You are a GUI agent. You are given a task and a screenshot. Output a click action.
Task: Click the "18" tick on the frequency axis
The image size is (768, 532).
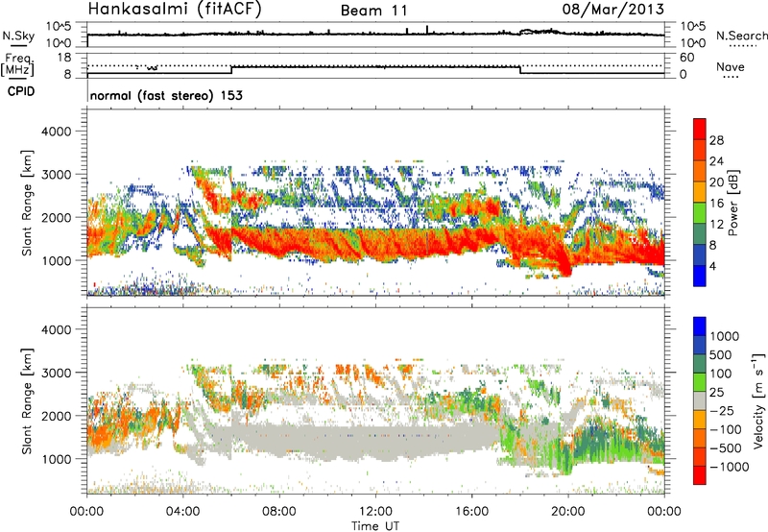point(64,58)
